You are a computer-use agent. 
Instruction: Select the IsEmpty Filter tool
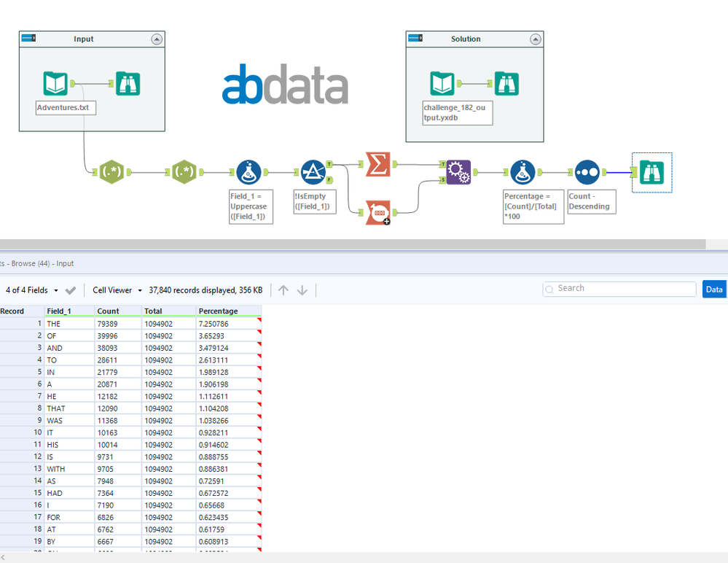313,172
